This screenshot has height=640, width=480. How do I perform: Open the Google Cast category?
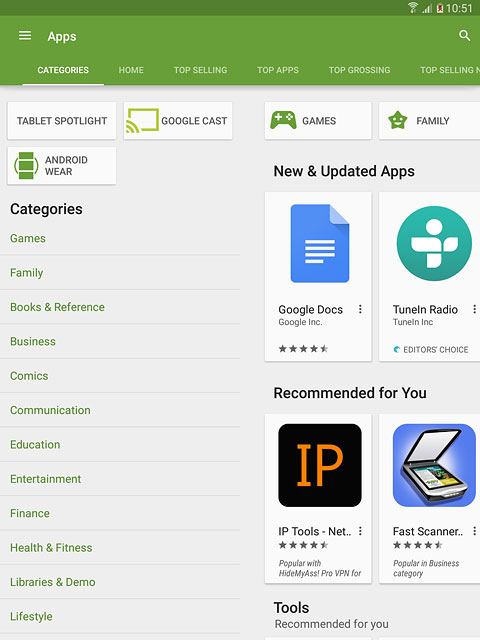178,121
